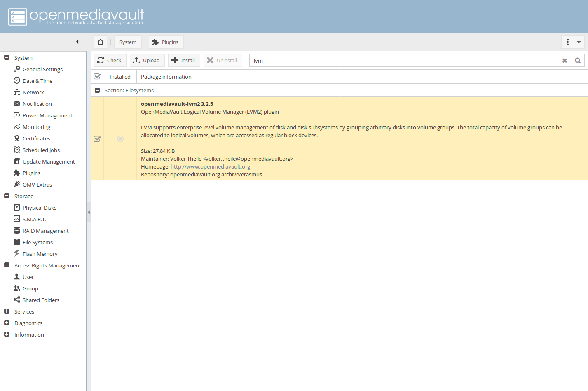588x391 pixels.
Task: Click the Uninstall button
Action: tap(223, 60)
